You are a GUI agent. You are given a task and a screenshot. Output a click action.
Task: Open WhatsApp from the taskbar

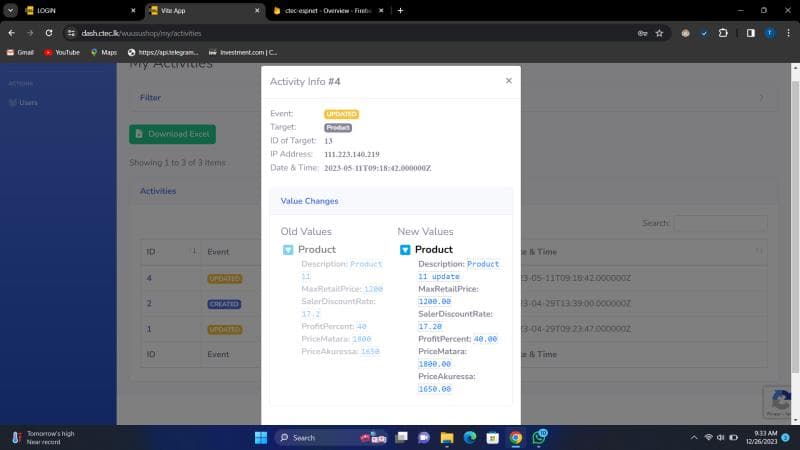pos(539,437)
